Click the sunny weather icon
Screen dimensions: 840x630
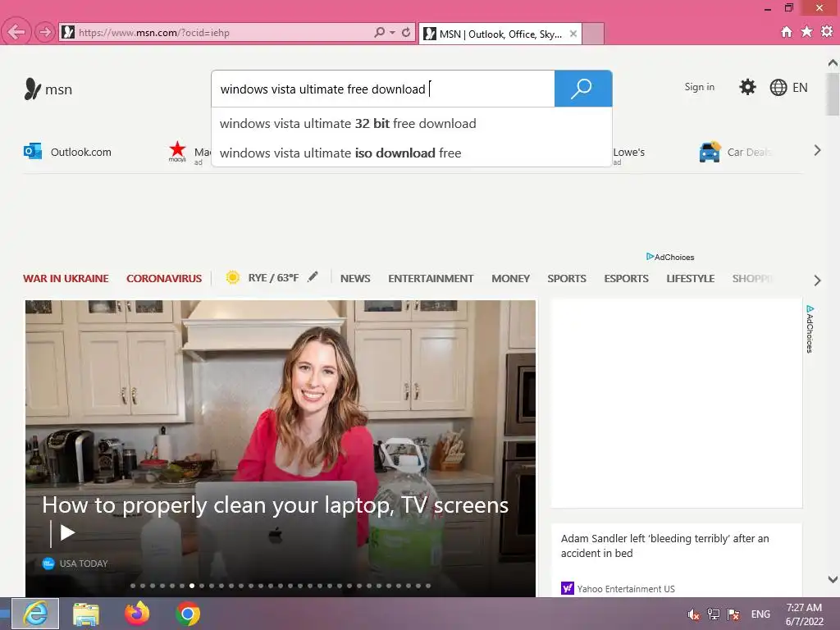click(x=232, y=277)
